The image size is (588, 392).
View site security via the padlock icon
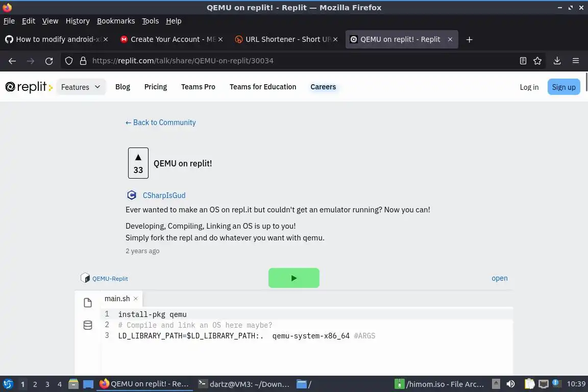[83, 61]
